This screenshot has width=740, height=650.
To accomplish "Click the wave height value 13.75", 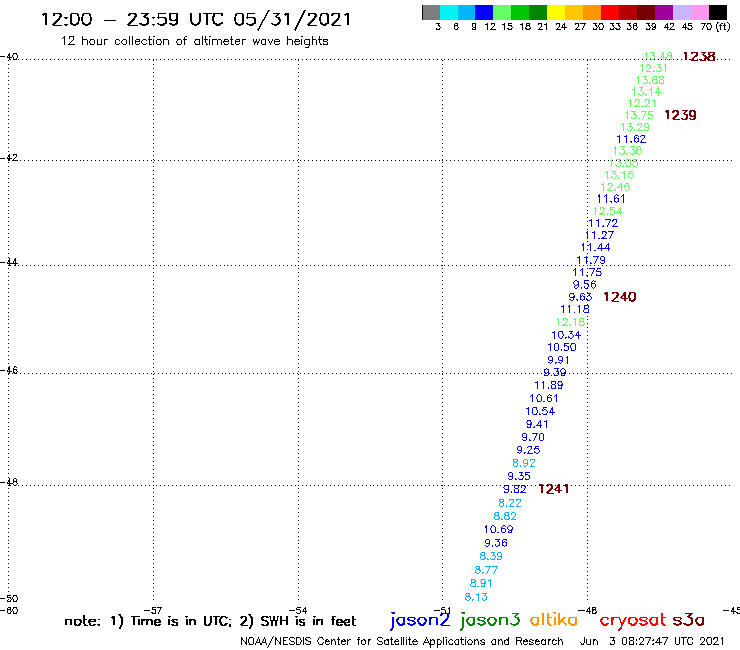I will point(639,115).
